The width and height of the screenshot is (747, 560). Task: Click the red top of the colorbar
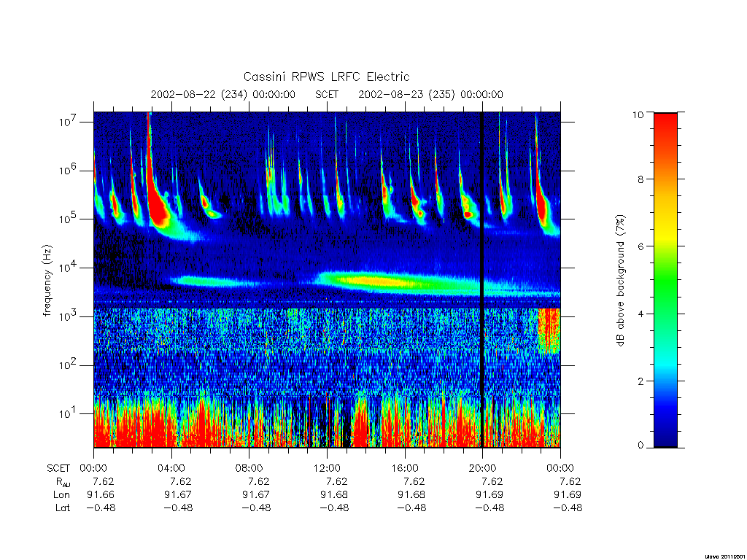665,128
